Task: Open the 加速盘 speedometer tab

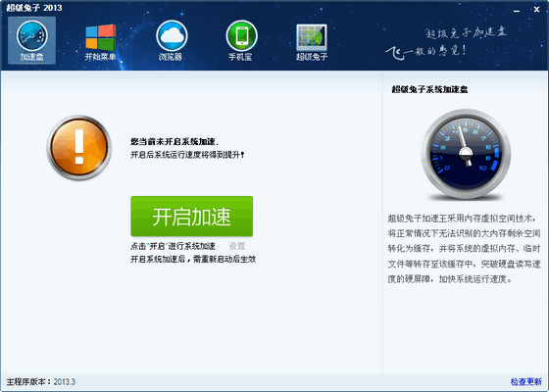Action: (31, 40)
